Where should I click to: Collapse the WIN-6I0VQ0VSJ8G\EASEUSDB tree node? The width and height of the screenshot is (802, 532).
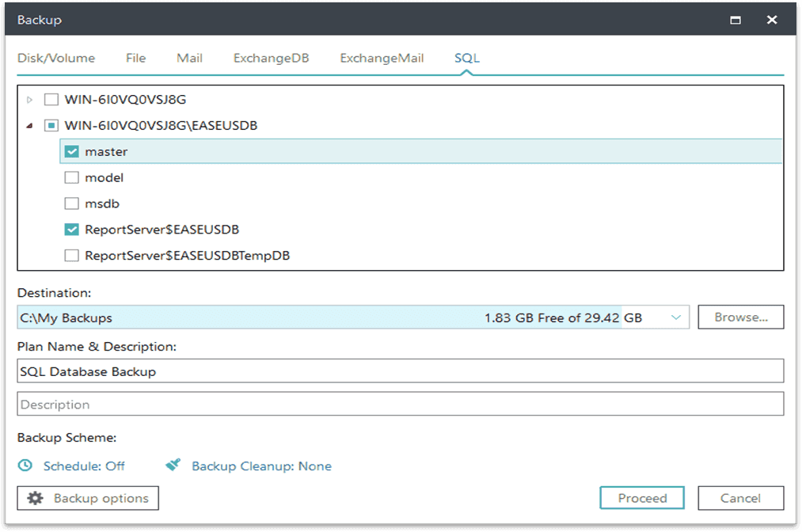tap(29, 126)
